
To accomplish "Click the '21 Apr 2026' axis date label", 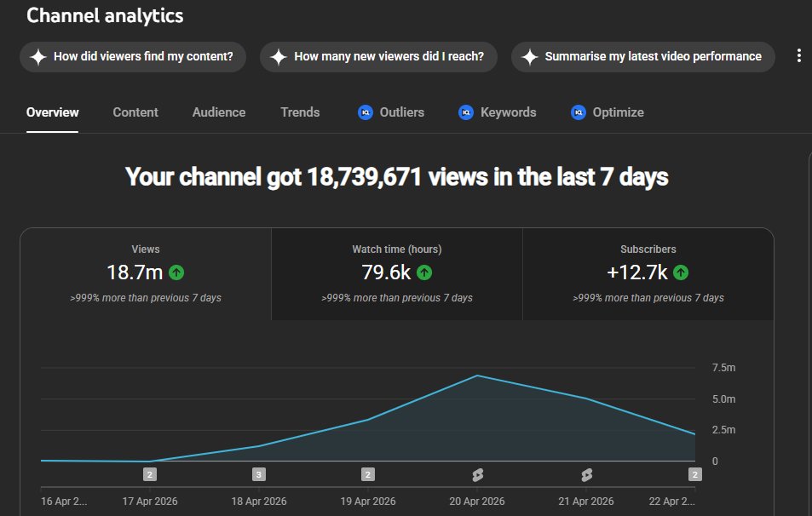I will coord(585,501).
